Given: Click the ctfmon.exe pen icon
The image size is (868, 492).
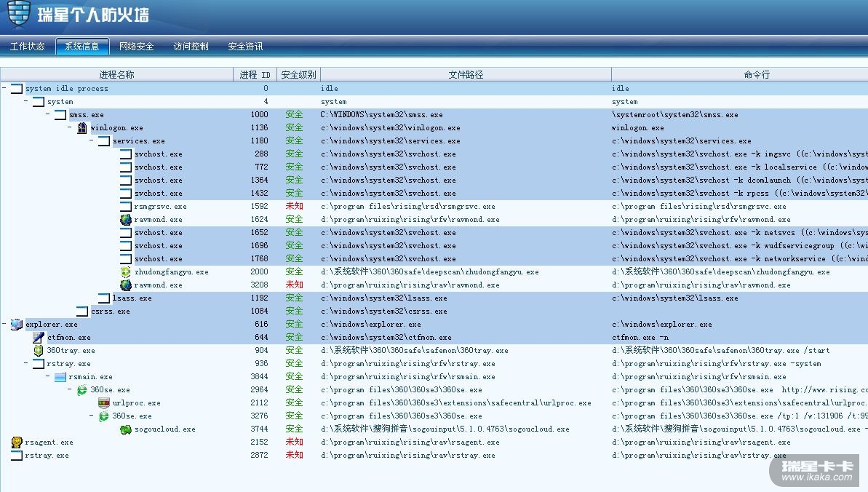Looking at the screenshot, I should tap(38, 338).
